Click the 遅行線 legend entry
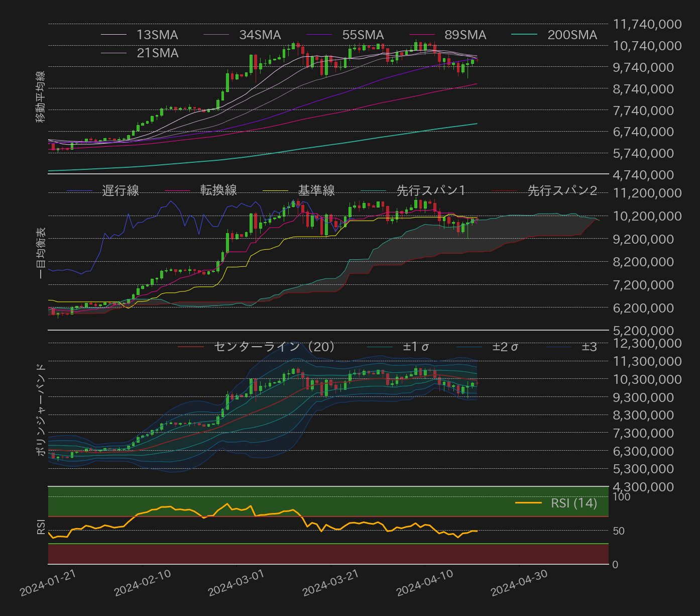Image resolution: width=700 pixels, height=616 pixels. tap(120, 190)
